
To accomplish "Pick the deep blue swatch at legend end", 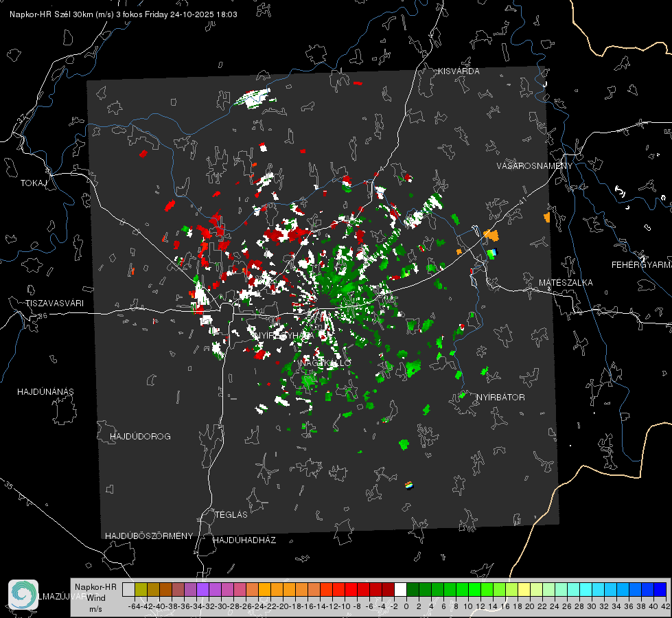I will (660, 589).
